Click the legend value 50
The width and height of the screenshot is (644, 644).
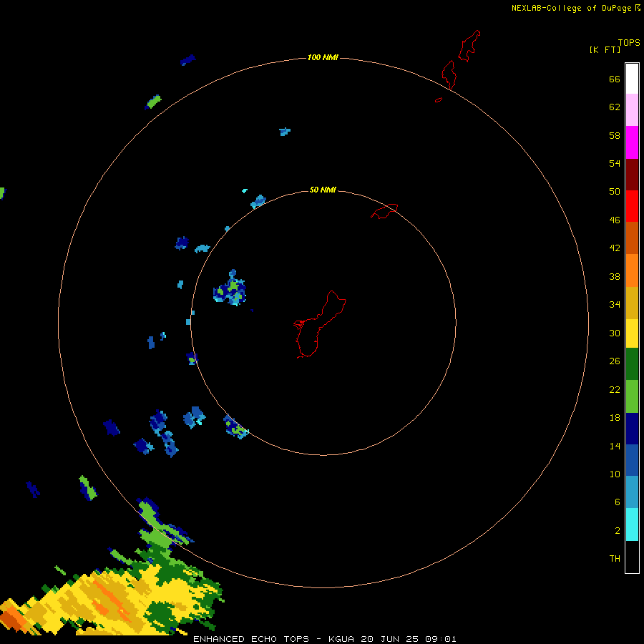(615, 191)
